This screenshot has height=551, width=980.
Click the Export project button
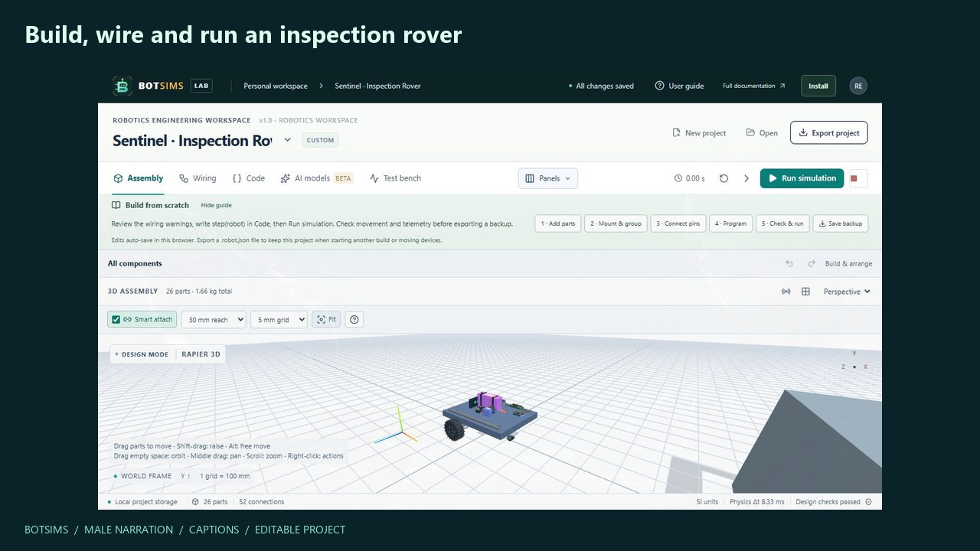point(829,132)
